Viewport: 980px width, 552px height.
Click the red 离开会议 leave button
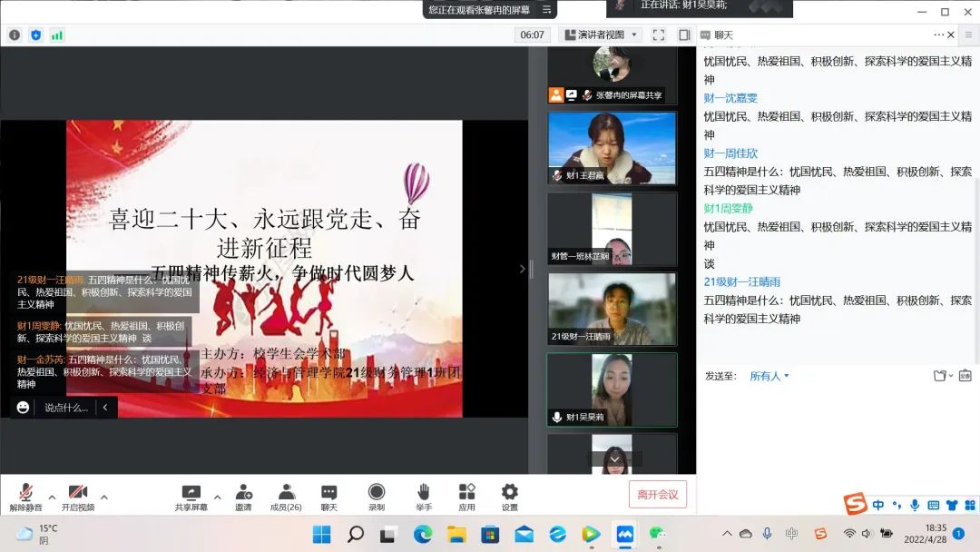point(657,495)
